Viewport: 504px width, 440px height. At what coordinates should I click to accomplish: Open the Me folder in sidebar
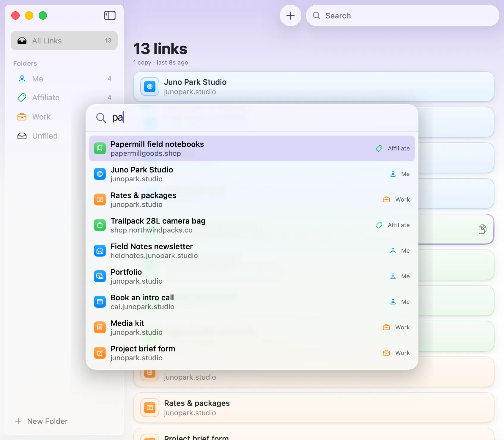64,79
